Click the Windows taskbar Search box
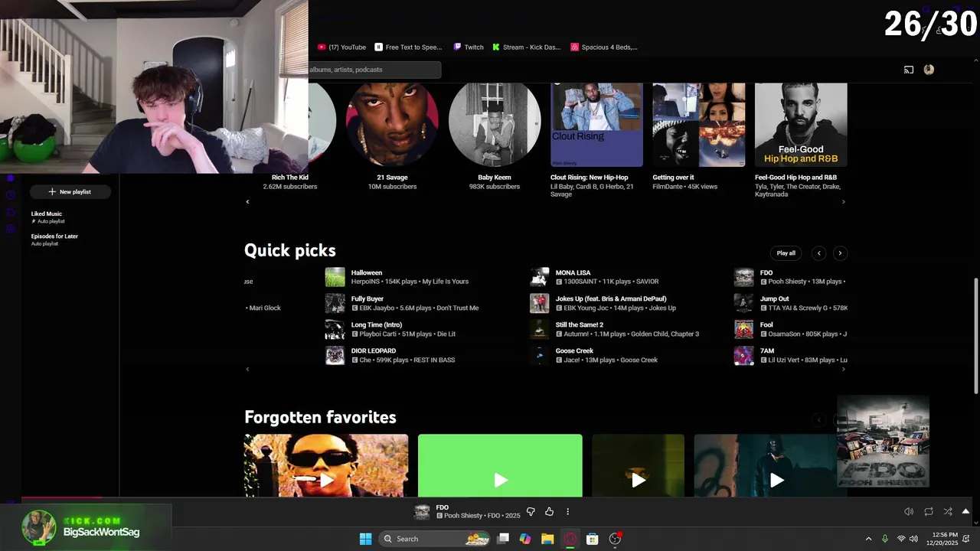The image size is (980, 551). [434, 539]
